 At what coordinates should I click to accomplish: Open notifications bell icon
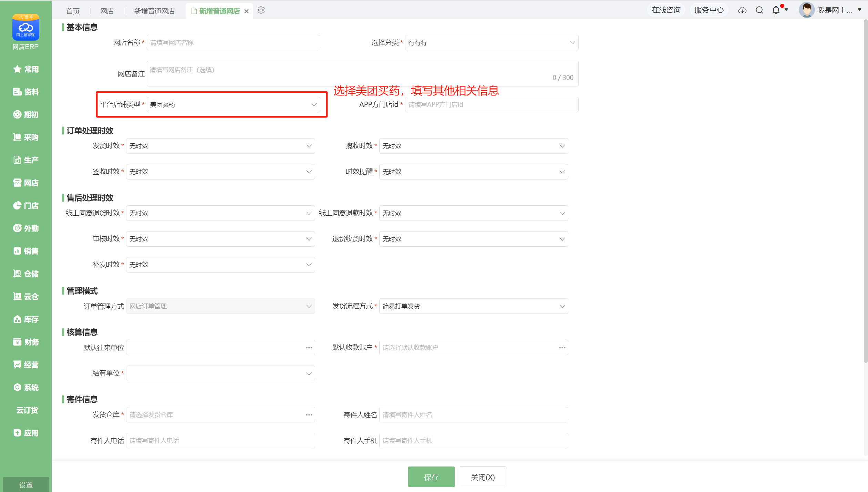[776, 10]
